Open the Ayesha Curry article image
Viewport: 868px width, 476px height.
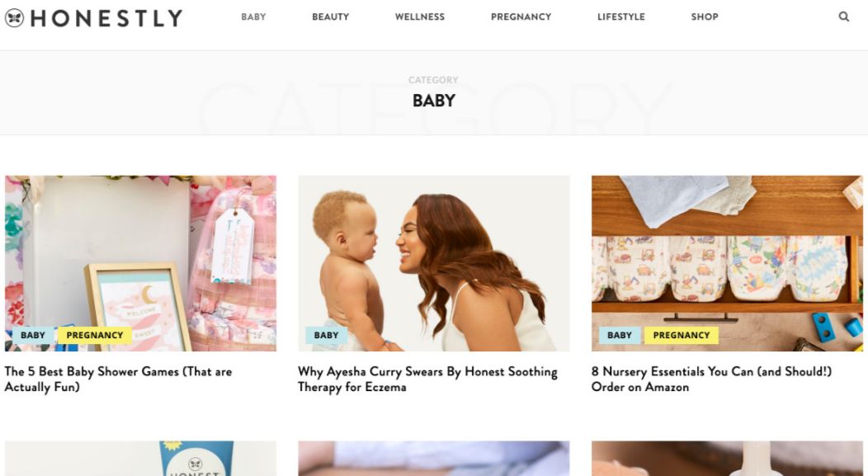434,263
